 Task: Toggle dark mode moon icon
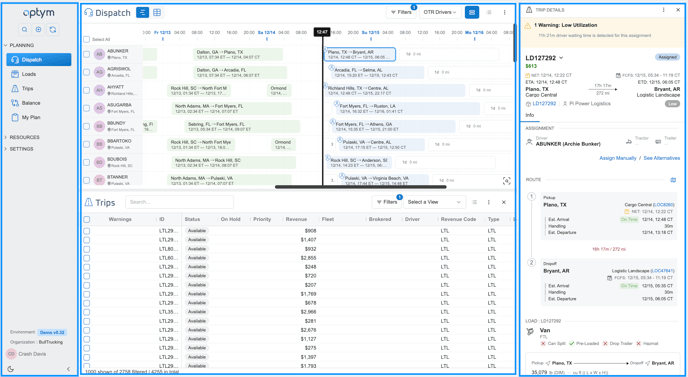pos(11,369)
